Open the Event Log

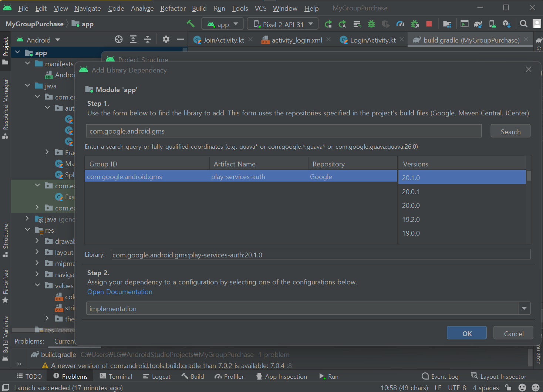[440, 376]
